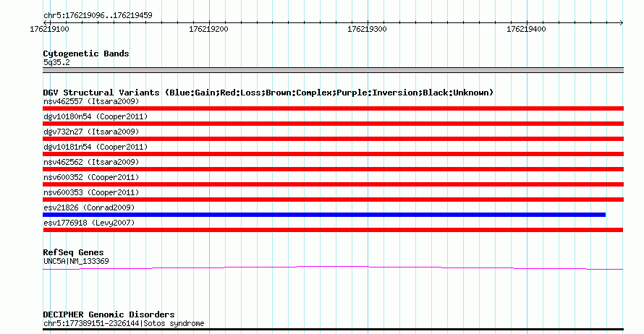Open variant label dgv732n27 (Itsara2009)
644x334 pixels.
pos(91,132)
